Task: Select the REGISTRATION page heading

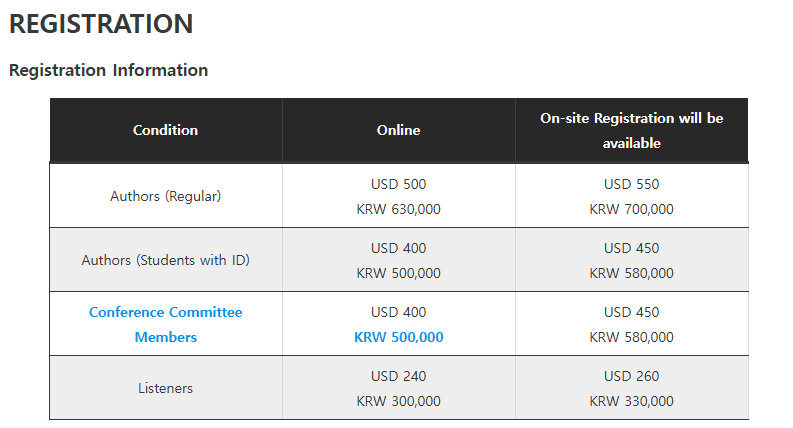Action: tap(101, 24)
